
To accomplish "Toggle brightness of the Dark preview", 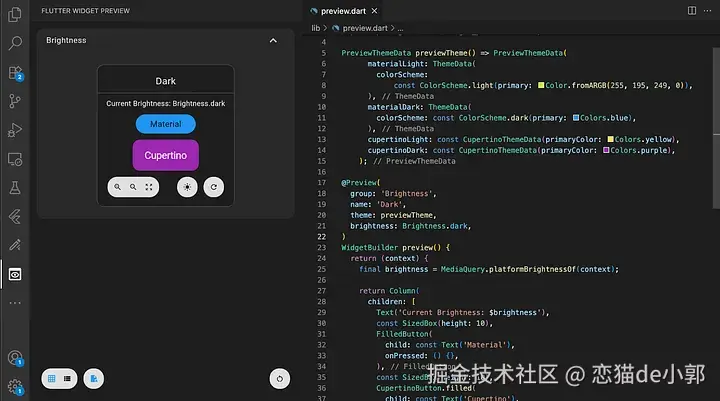I will 187,187.
